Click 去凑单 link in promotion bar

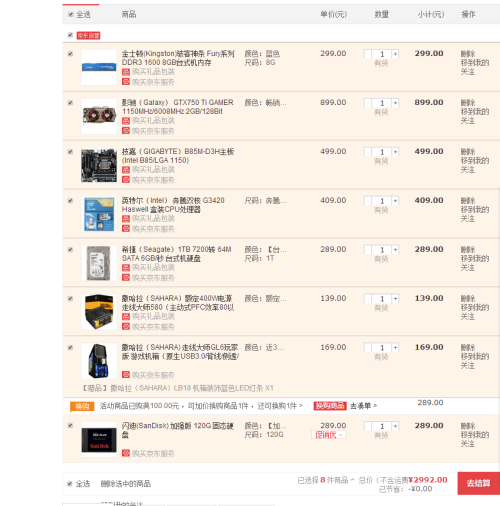tap(363, 406)
